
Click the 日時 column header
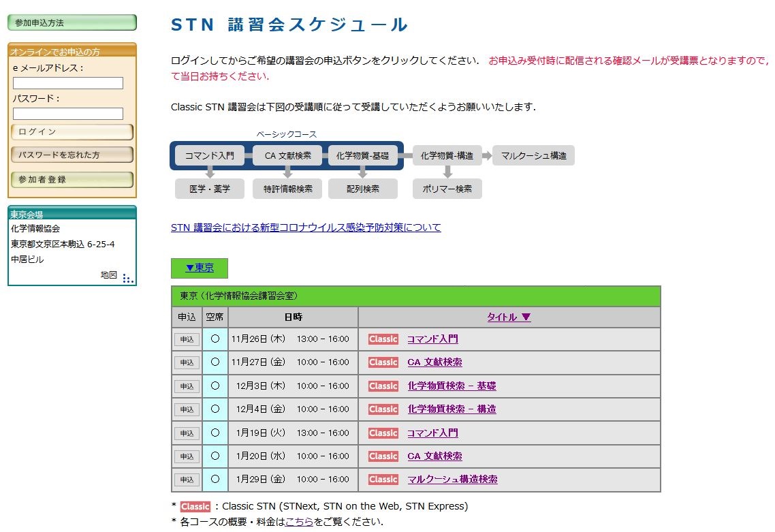(293, 317)
